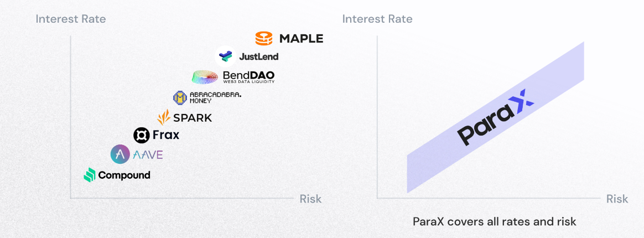Click the orange Maple coin-stack logo icon
Screen dimensions: 644x238
pos(264,38)
